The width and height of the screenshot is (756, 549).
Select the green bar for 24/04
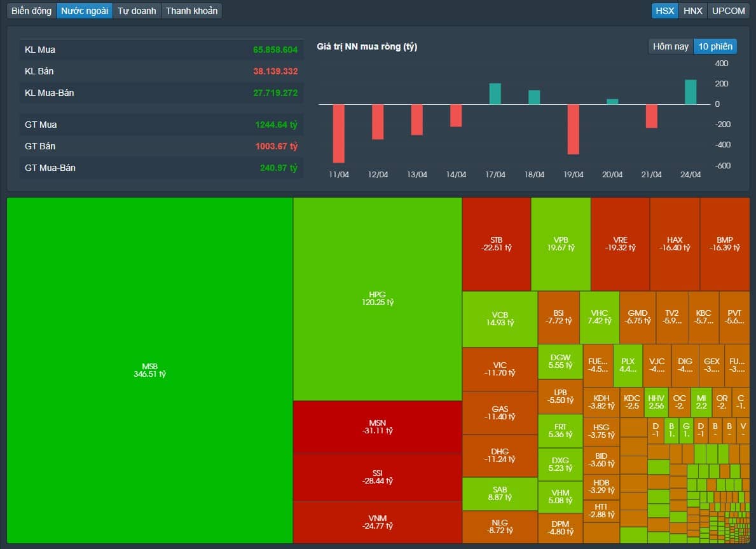coord(691,92)
